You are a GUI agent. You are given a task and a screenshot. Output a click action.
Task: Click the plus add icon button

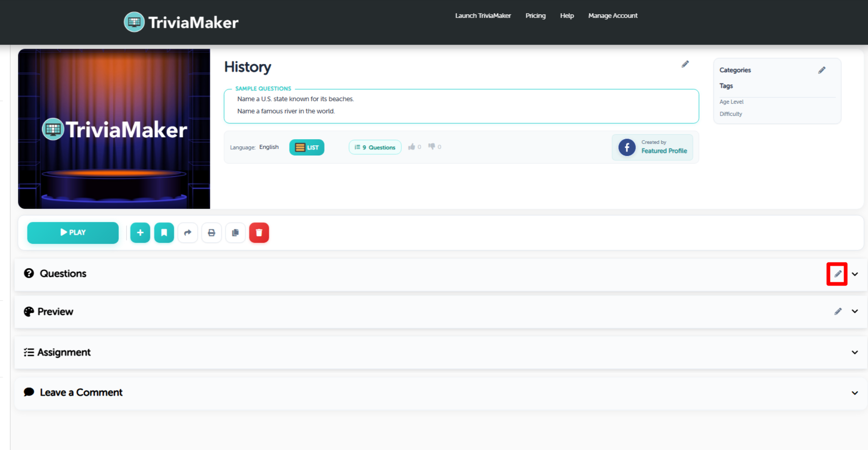140,233
